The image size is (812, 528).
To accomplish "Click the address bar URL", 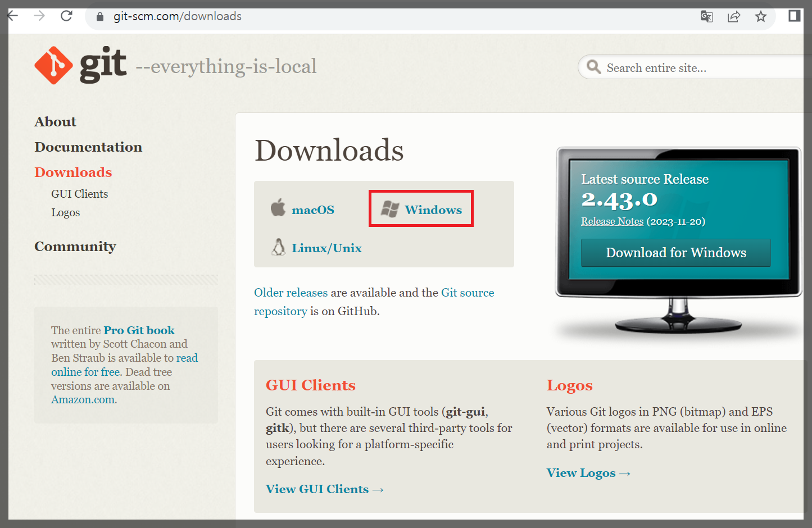I will 178,16.
